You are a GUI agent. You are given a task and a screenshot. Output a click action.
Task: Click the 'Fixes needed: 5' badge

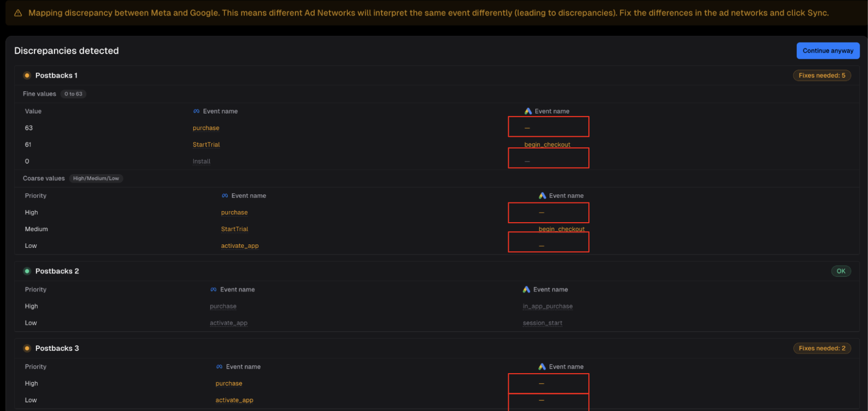(x=822, y=76)
